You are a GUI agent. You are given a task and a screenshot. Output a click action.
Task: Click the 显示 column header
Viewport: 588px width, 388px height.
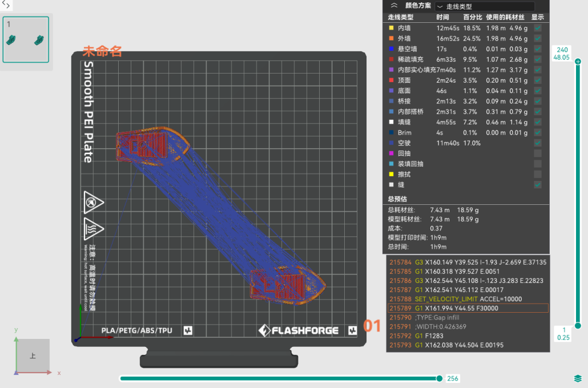[537, 17]
